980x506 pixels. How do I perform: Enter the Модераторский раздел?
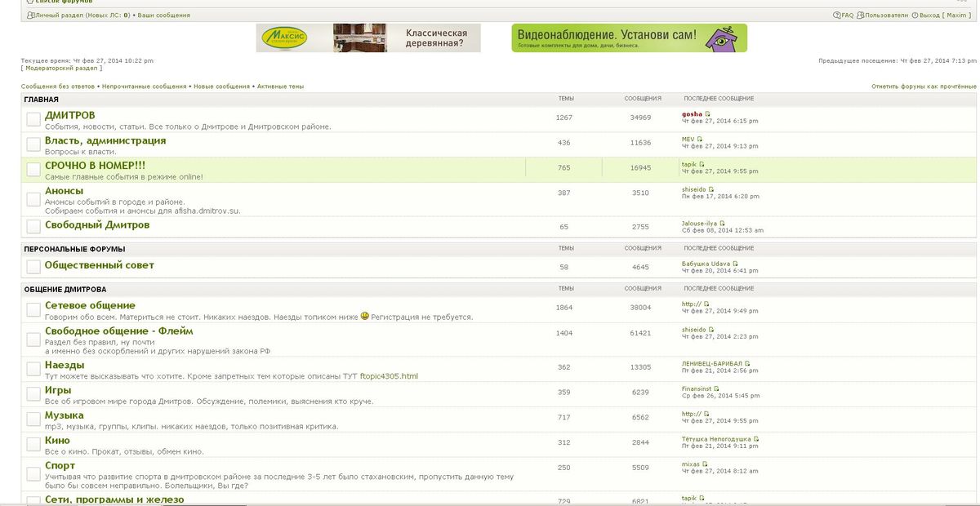(x=61, y=68)
